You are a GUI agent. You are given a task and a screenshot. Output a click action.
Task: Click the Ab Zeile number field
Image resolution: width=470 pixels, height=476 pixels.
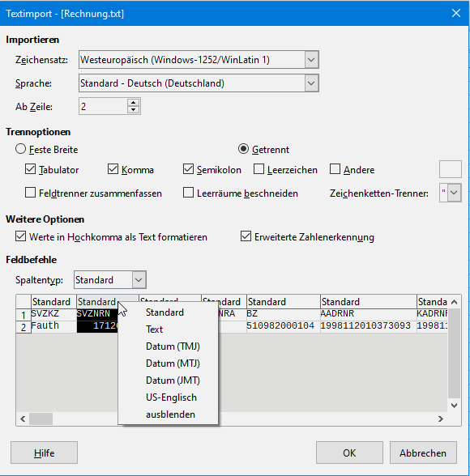click(x=103, y=106)
